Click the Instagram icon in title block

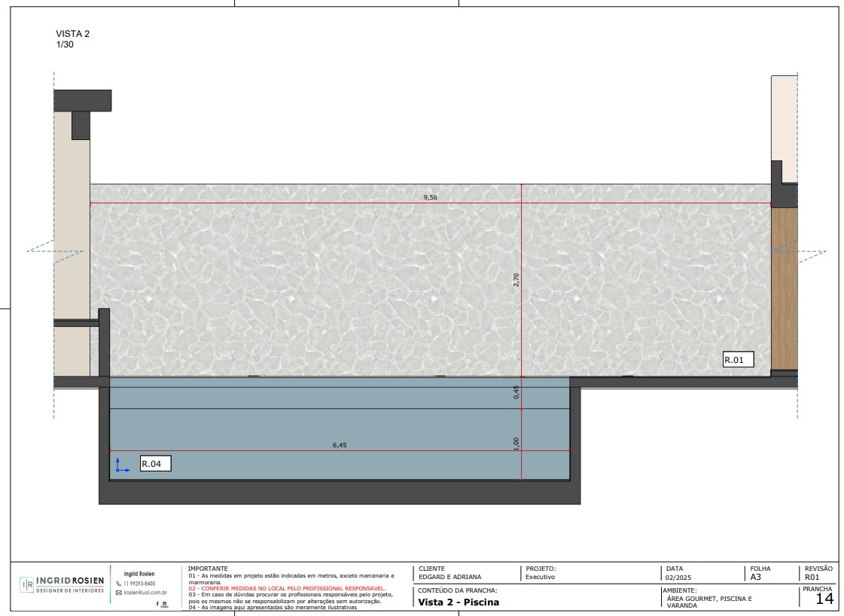click(x=164, y=603)
